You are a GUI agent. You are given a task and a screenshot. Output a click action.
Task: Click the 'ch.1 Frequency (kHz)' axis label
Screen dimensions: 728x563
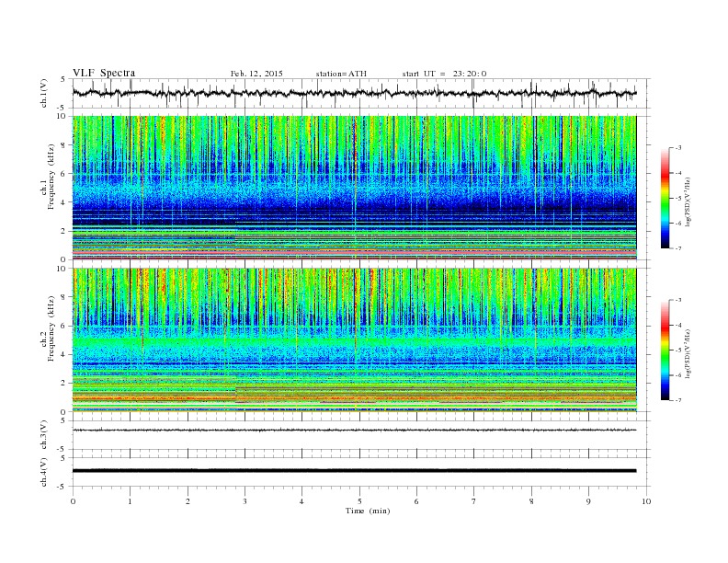tap(47, 177)
